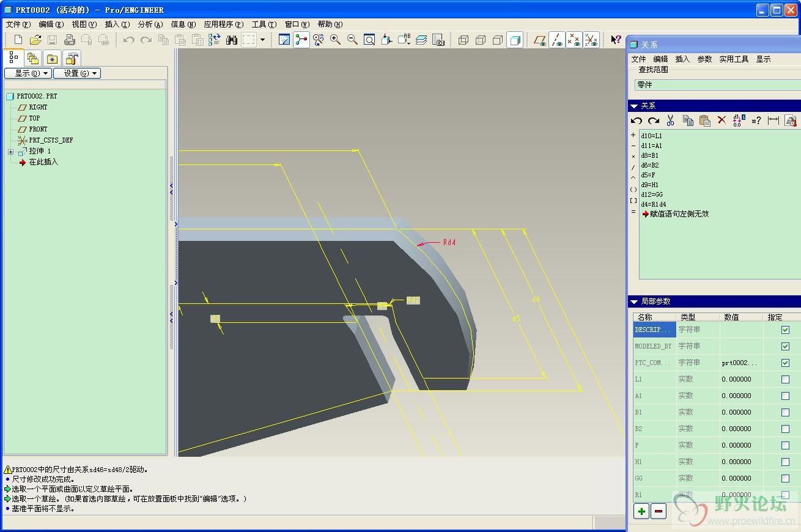Click the show dimension icon in Relations

(773, 120)
